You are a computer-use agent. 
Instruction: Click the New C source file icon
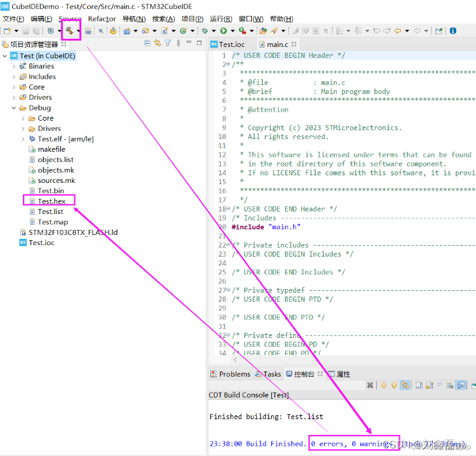coord(165,30)
